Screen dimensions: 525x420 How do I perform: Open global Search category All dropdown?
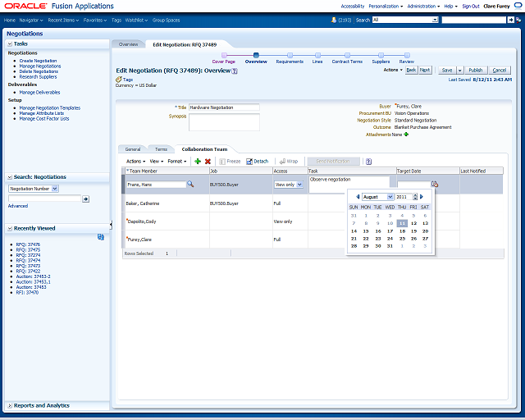coord(435,20)
